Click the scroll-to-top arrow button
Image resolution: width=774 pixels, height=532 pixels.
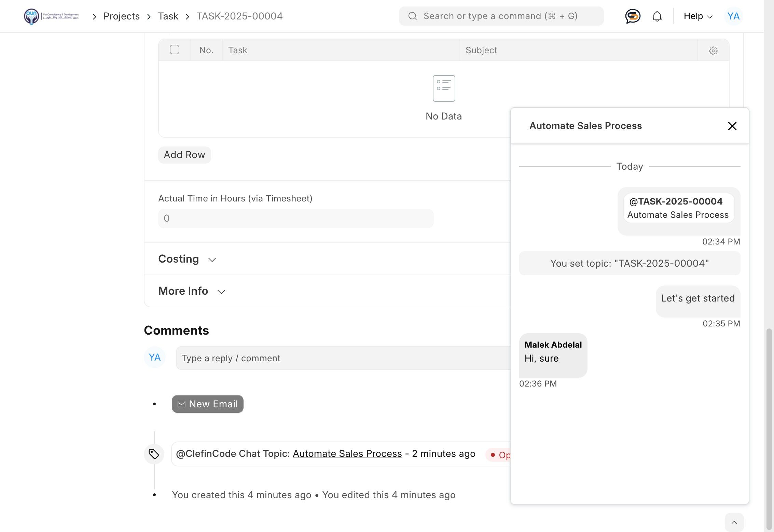[x=734, y=522]
